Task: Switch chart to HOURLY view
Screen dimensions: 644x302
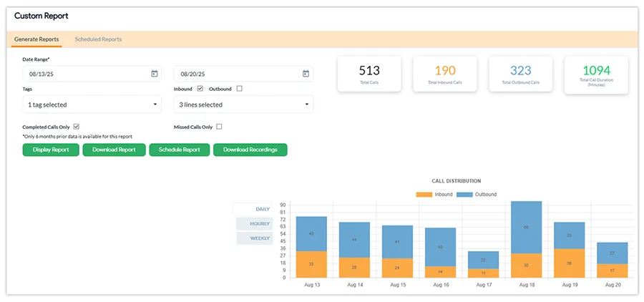Action: [255, 223]
